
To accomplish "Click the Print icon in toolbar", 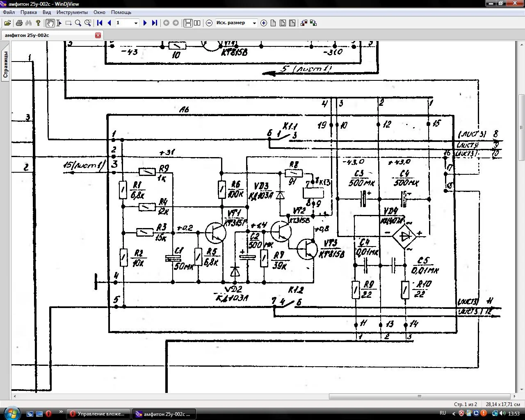I will point(19,23).
